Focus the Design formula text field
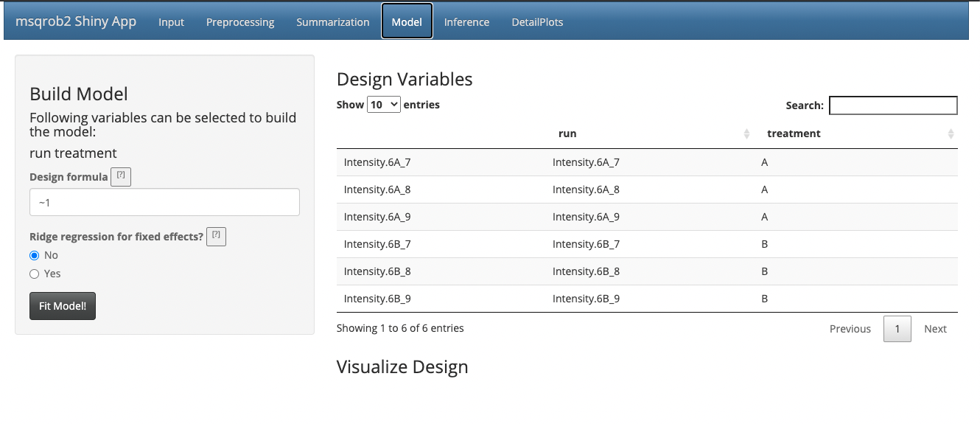The width and height of the screenshot is (980, 424). (164, 202)
